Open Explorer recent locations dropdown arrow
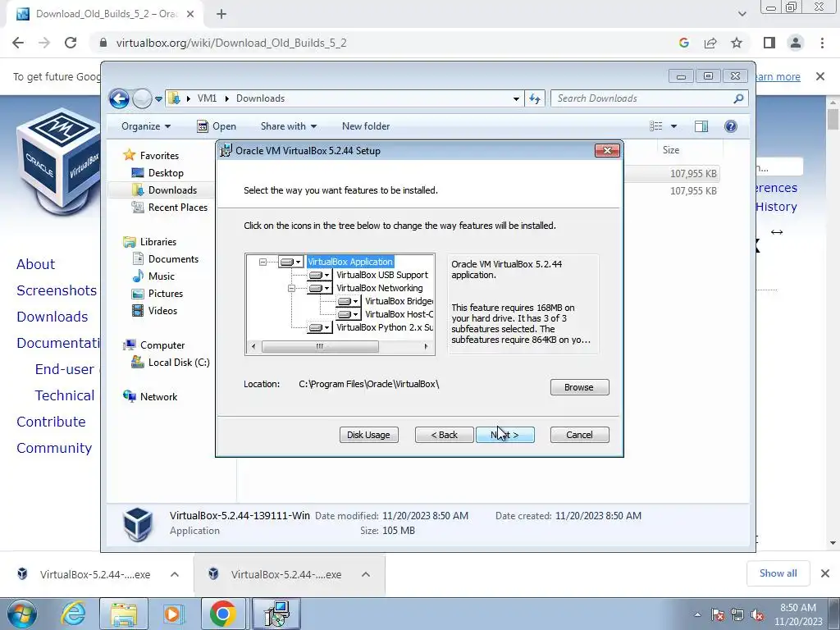The width and height of the screenshot is (840, 630). point(158,99)
